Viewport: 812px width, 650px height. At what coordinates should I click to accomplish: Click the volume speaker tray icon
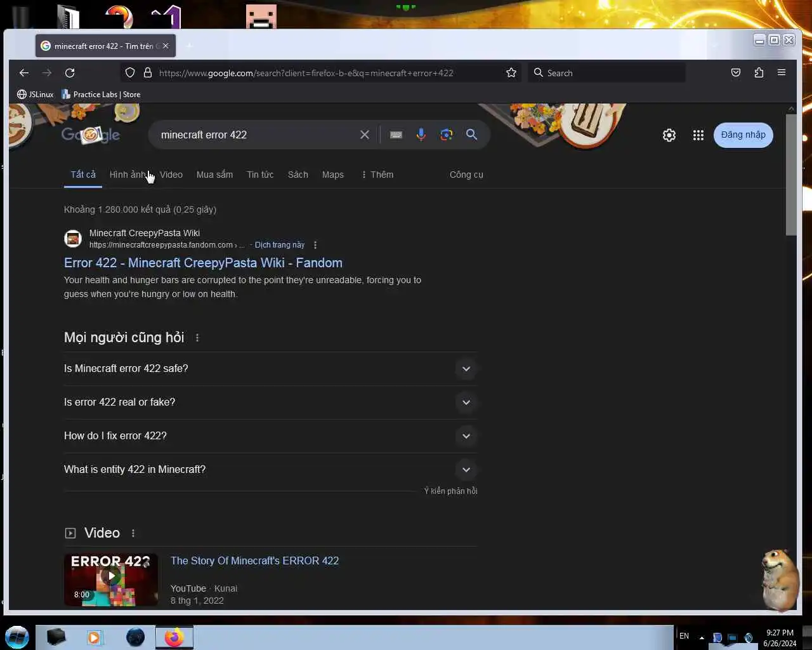click(x=749, y=638)
